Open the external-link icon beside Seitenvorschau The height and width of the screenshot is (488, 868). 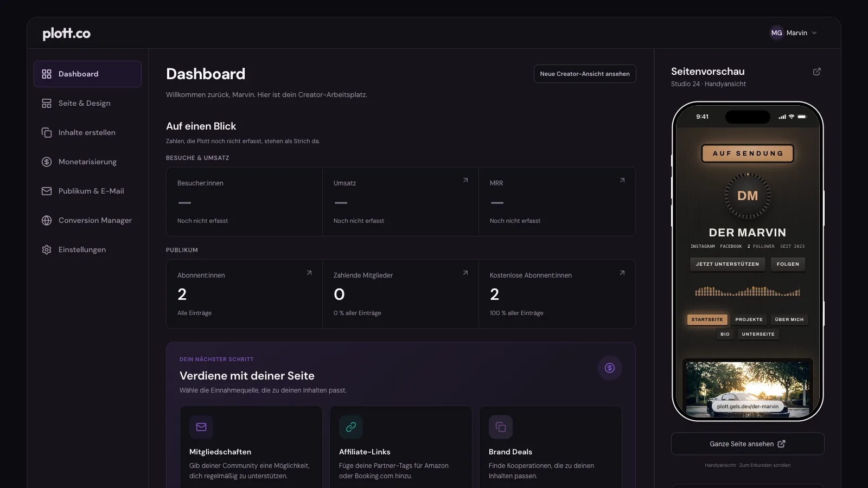point(816,72)
